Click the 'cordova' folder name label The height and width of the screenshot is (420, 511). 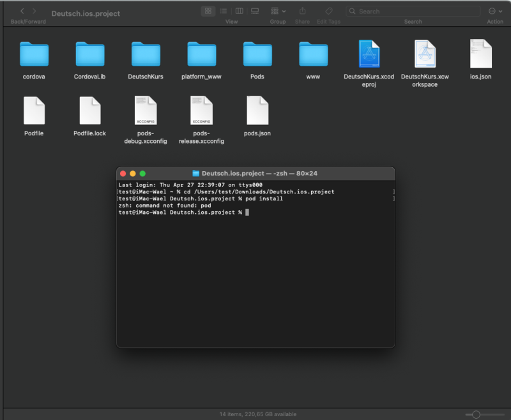[34, 77]
